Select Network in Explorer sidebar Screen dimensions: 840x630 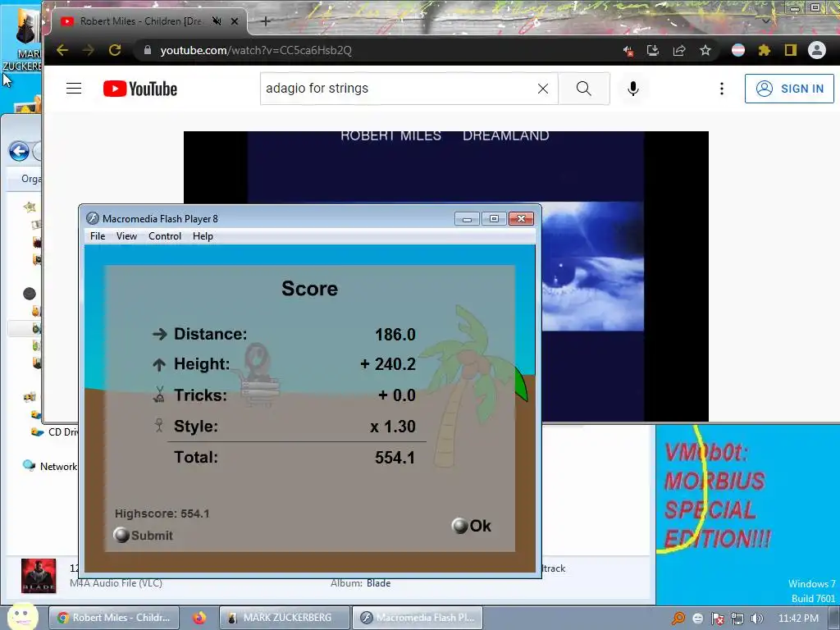pyautogui.click(x=50, y=466)
